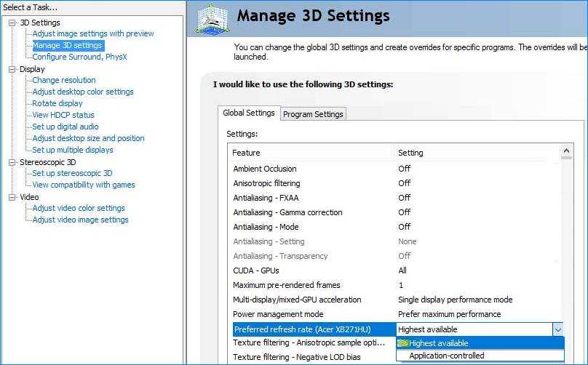The width and height of the screenshot is (588, 365).
Task: Select the NVIDIA-marked Highest available option
Action: pos(438,343)
